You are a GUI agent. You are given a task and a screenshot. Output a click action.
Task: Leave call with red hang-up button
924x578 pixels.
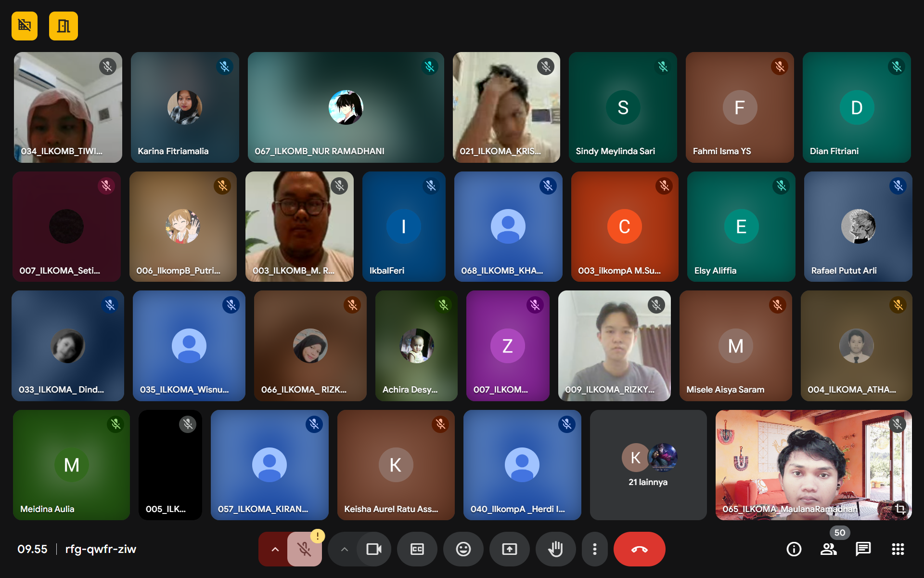pyautogui.click(x=639, y=549)
